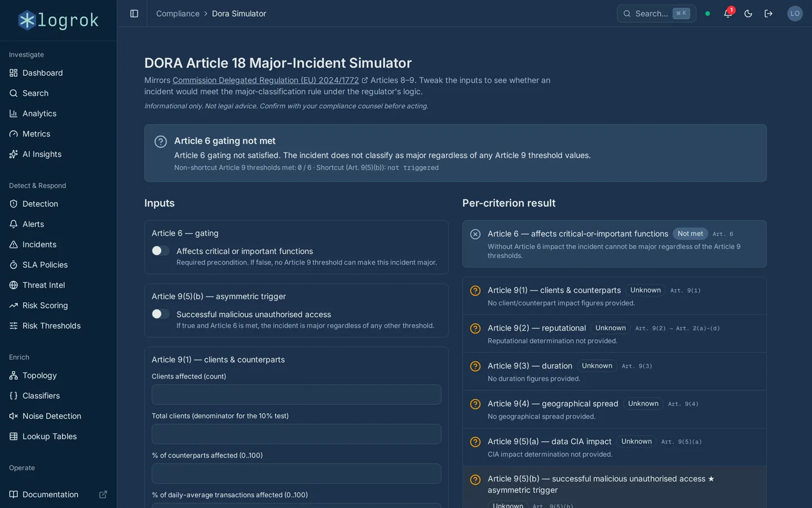Screen dimensions: 812x508
Task: Click Article 9(5)(a) — data CIA impact title
Action: click(550, 441)
